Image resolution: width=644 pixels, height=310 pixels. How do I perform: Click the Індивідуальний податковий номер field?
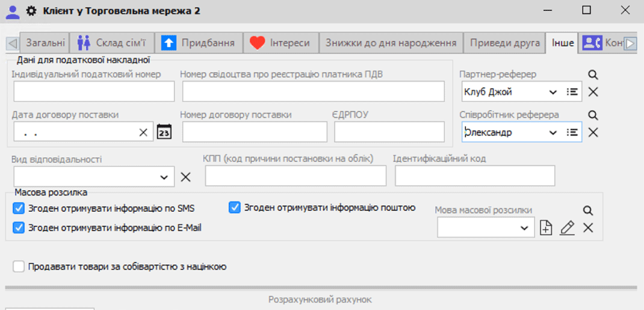(94, 91)
